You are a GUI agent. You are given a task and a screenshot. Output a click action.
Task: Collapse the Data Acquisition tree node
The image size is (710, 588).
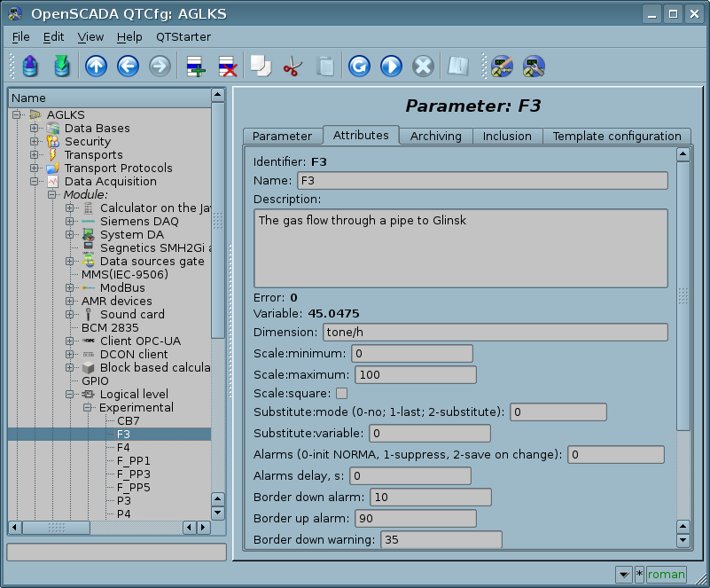click(x=35, y=182)
